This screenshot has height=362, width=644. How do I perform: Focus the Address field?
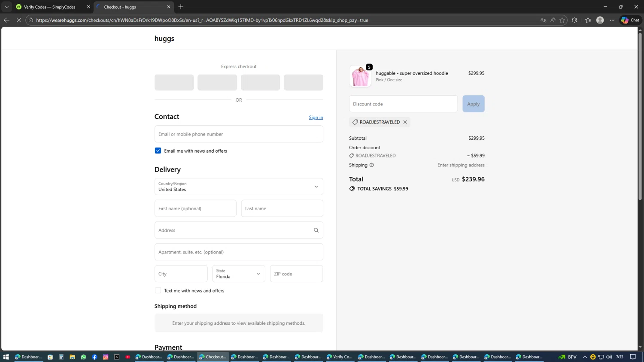[x=239, y=230]
